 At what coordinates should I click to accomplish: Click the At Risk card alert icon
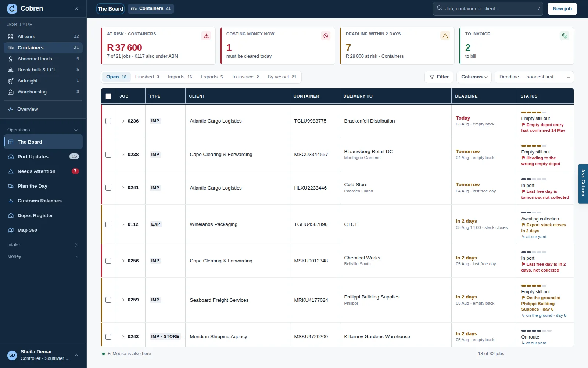(206, 36)
